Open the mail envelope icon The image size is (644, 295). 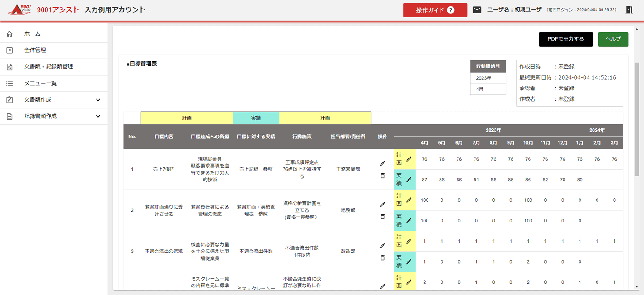click(x=477, y=10)
